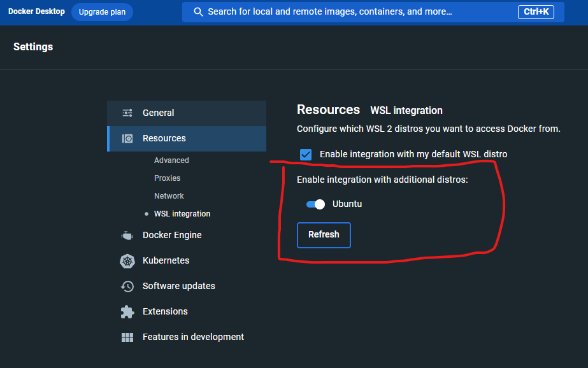Click the Software updates clock icon

tap(127, 286)
